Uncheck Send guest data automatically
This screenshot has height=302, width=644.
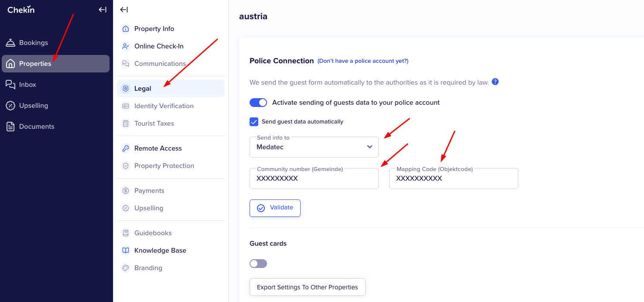254,122
